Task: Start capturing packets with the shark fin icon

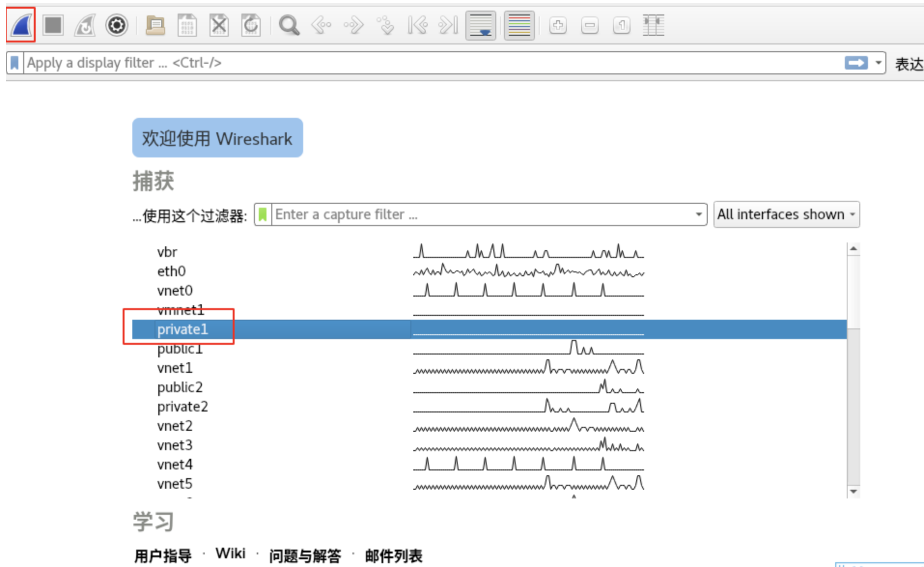Action: click(21, 25)
